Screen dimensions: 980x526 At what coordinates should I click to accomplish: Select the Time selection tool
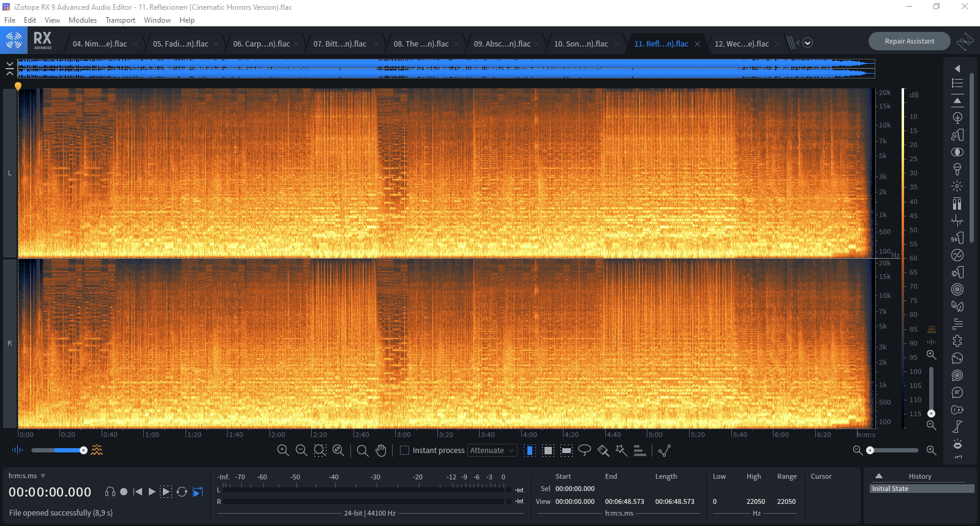pyautogui.click(x=530, y=451)
